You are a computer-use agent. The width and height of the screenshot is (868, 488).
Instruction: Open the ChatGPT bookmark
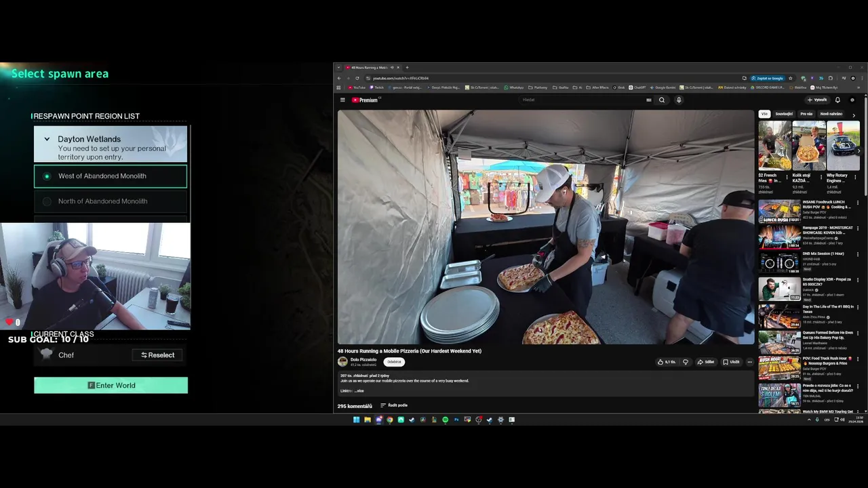[638, 87]
